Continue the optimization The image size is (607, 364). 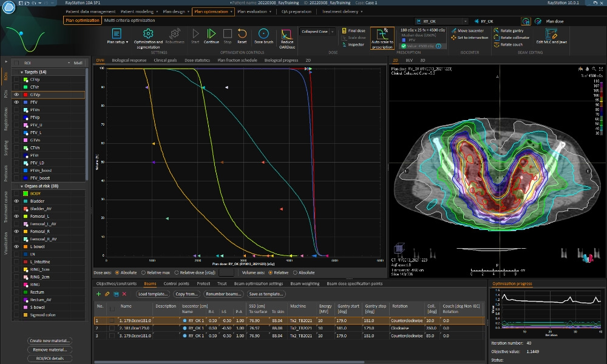pyautogui.click(x=211, y=36)
